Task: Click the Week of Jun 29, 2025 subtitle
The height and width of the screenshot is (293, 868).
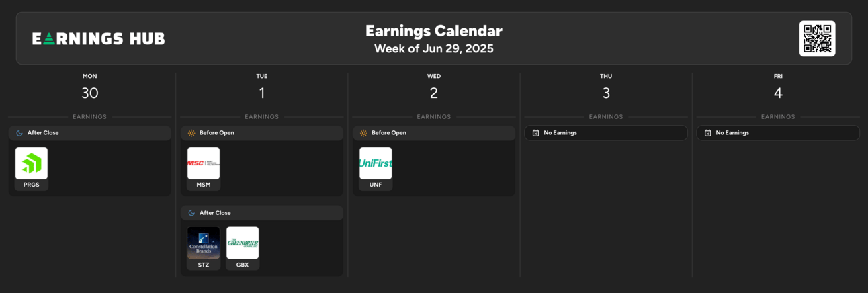Action: tap(434, 48)
